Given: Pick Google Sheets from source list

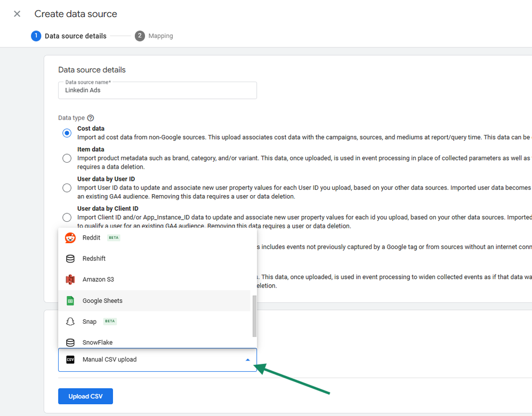Looking at the screenshot, I should (x=102, y=301).
